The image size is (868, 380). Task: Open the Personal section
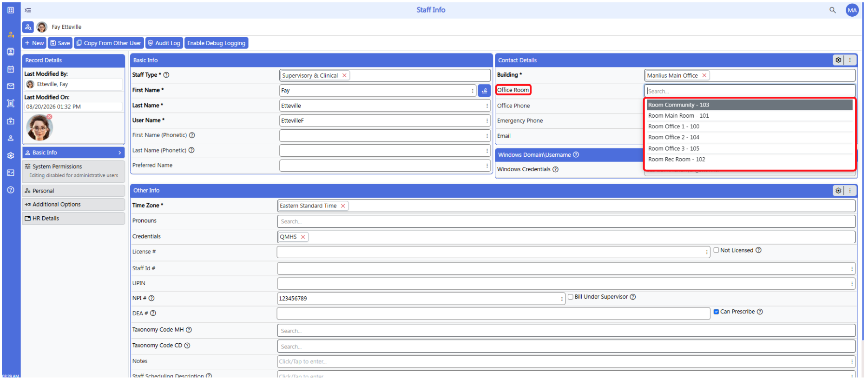pos(73,191)
